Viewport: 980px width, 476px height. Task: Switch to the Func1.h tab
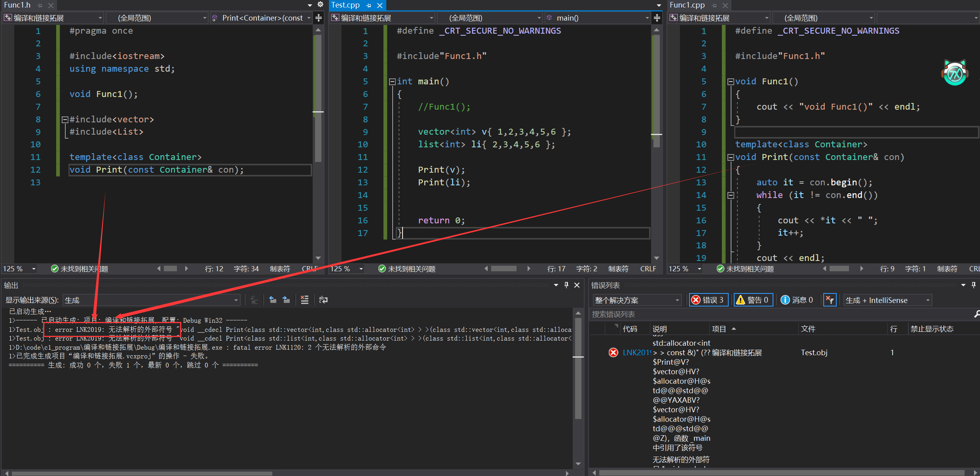click(x=17, y=5)
